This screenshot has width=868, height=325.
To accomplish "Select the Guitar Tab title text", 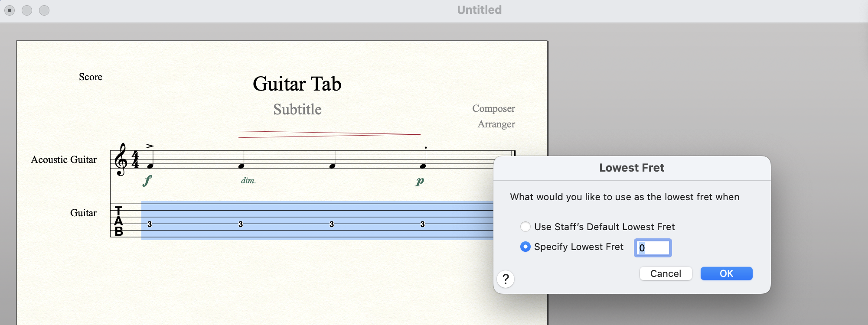I will pyautogui.click(x=297, y=84).
